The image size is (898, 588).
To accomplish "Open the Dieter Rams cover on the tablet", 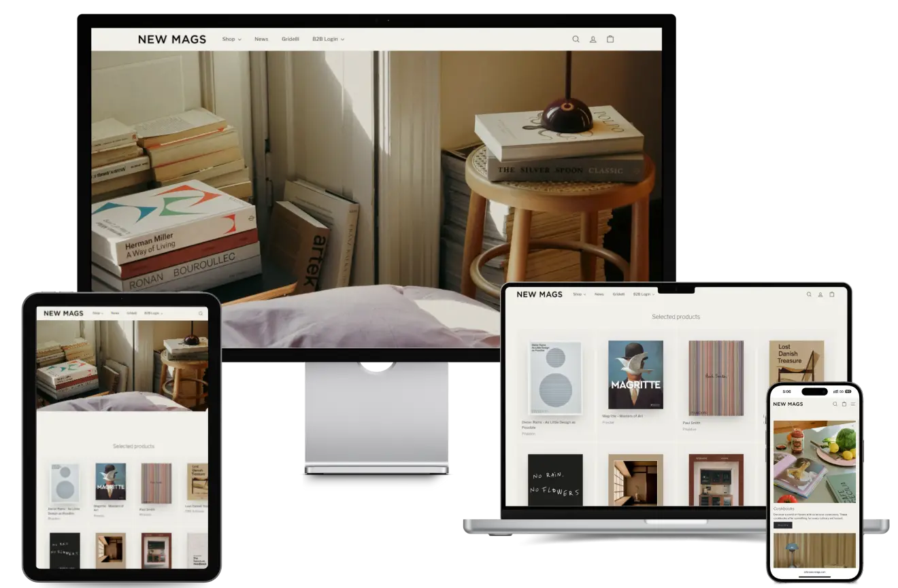I will pyautogui.click(x=65, y=484).
